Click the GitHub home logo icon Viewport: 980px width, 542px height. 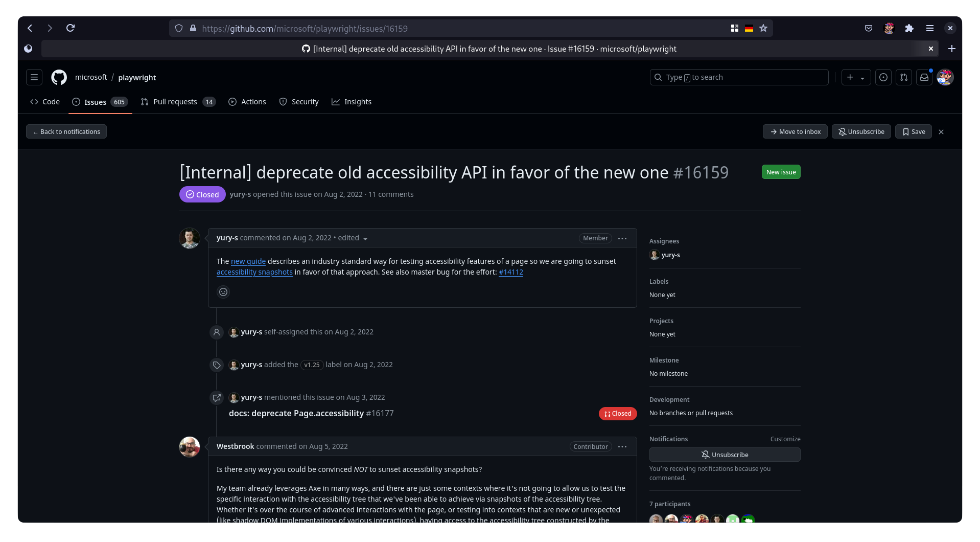coord(58,77)
